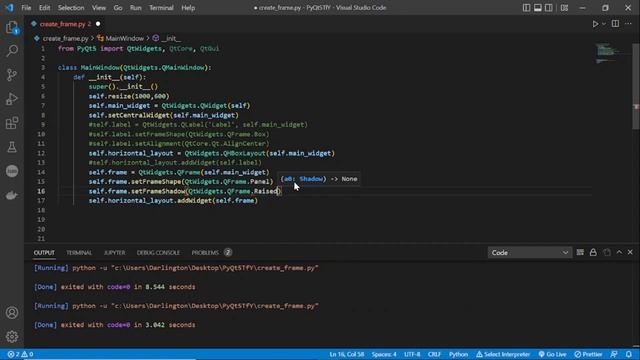
Task: Click __init__ in breadcrumb
Action: (x=171, y=38)
